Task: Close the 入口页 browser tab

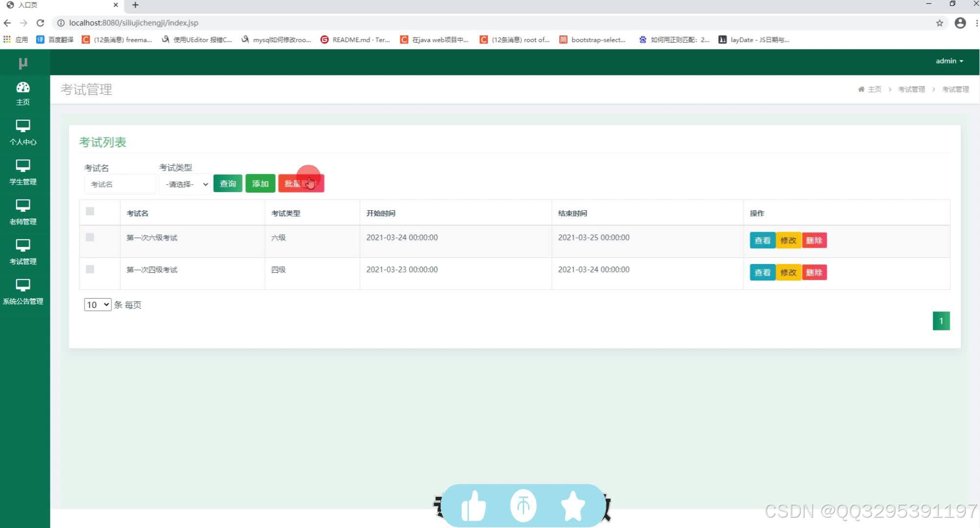Action: (116, 5)
